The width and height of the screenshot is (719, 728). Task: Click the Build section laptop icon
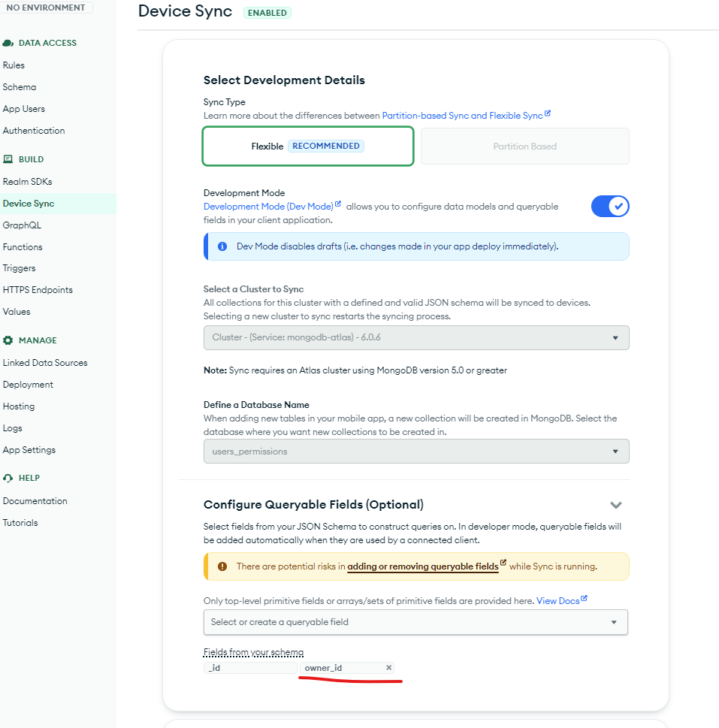tap(8, 159)
